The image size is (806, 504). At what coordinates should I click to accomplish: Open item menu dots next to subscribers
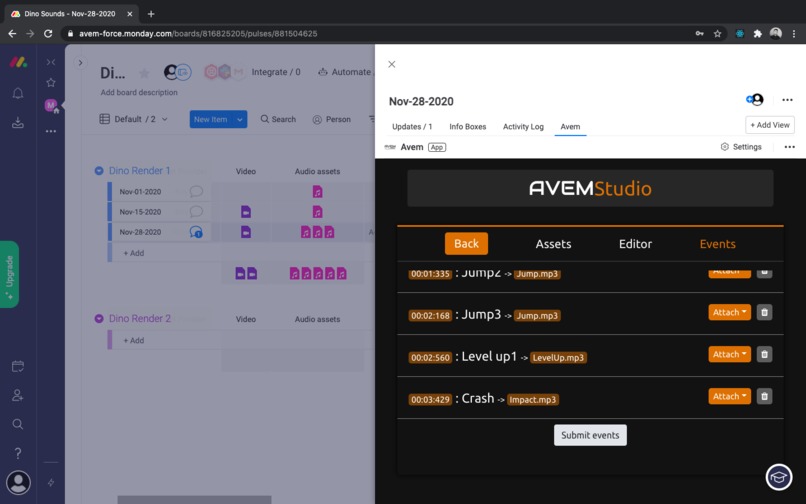(787, 100)
